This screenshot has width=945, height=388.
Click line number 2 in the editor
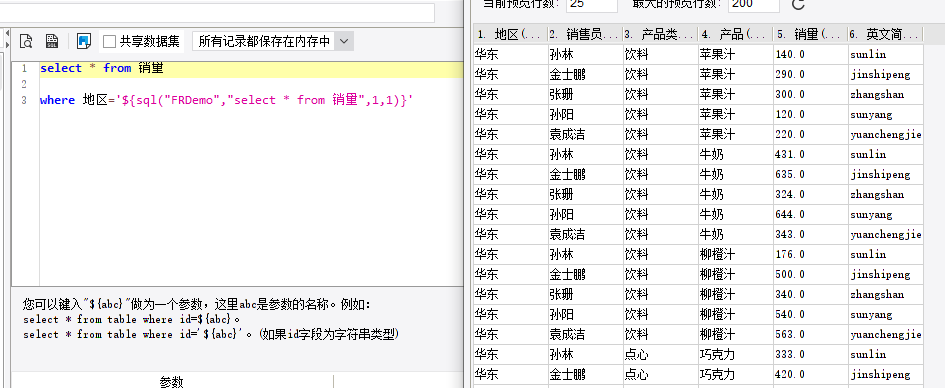pos(24,84)
